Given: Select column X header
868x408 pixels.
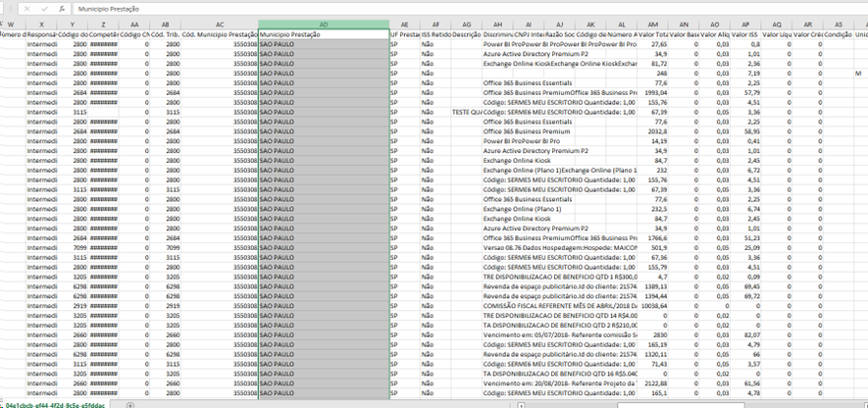Looking at the screenshot, I should pyautogui.click(x=41, y=25).
